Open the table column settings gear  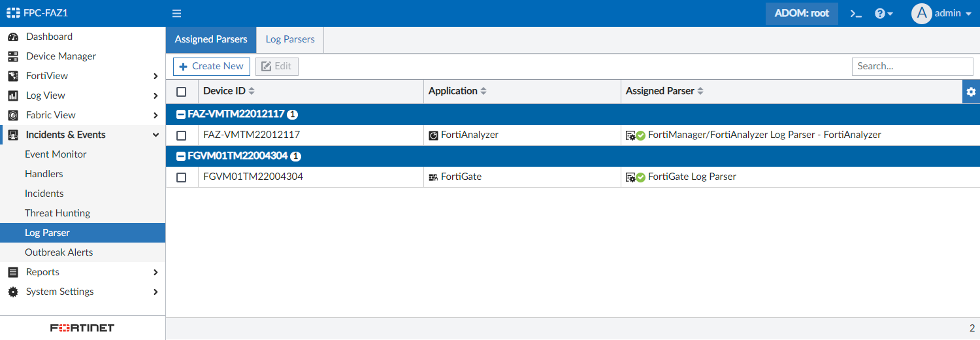(971, 92)
